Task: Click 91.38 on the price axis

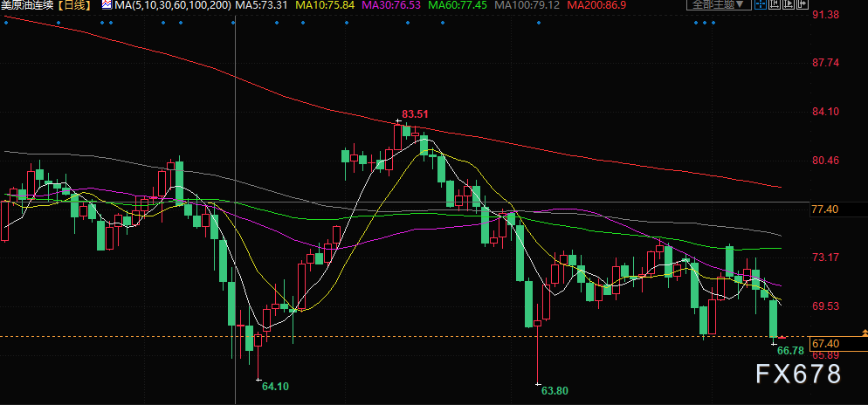Action: [825, 15]
